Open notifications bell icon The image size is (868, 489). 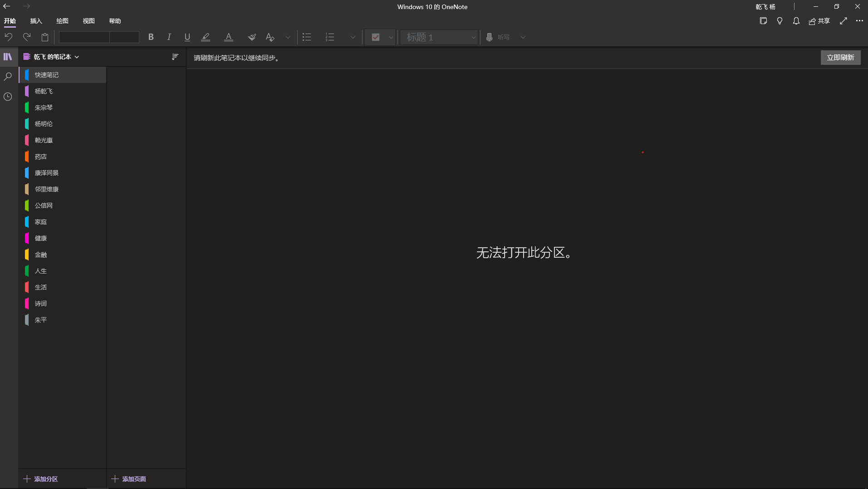click(796, 21)
